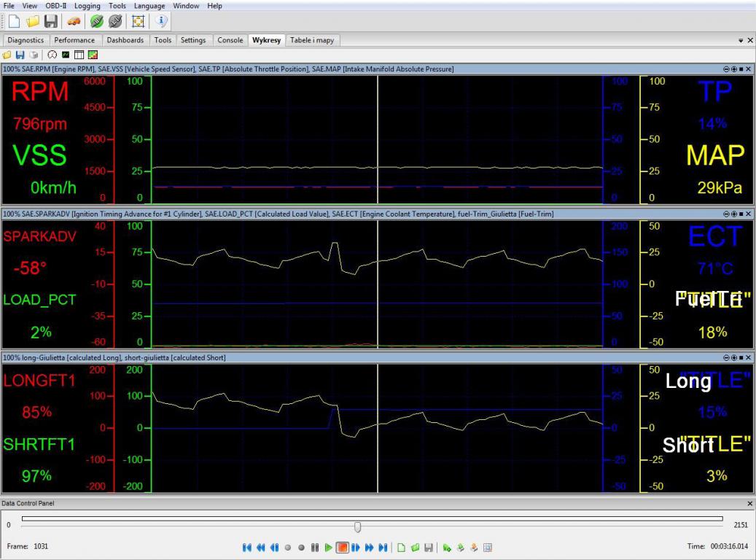Click the table grid icon in graph toolbar
The width and height of the screenshot is (756, 560).
click(x=79, y=55)
